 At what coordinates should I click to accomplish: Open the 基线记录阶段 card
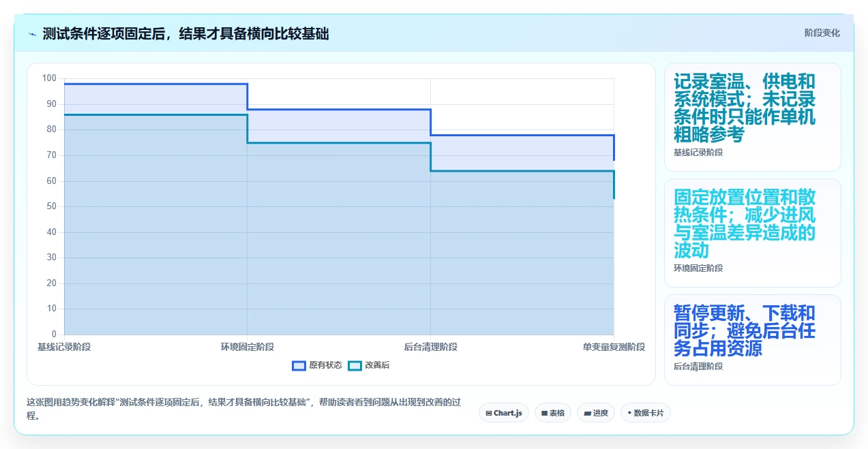point(752,117)
